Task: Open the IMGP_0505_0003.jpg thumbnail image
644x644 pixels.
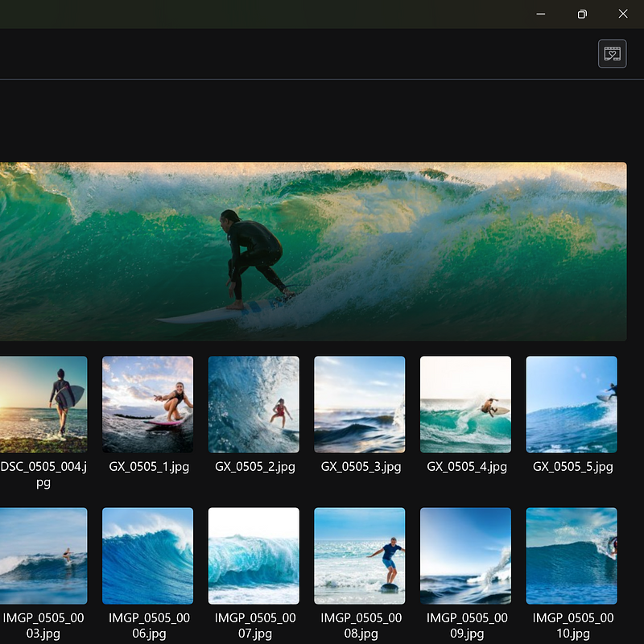Action: [x=43, y=555]
